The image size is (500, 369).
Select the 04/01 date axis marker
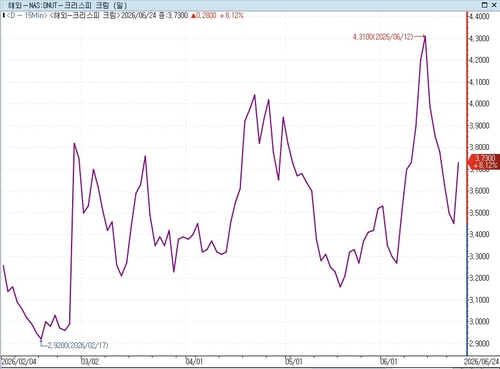(194, 361)
